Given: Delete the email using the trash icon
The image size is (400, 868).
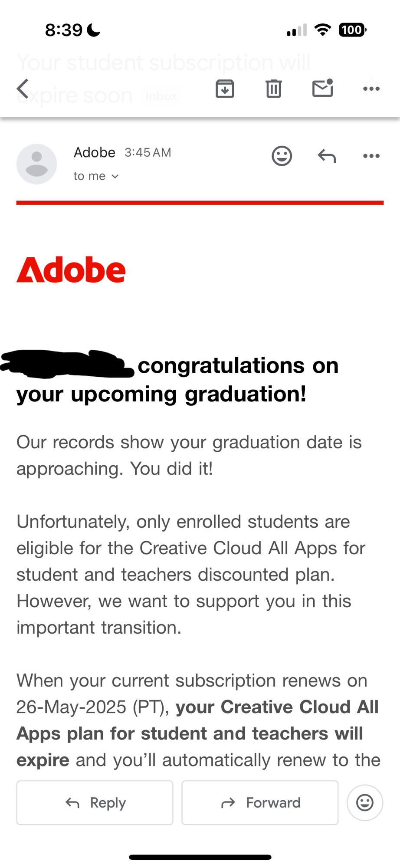Looking at the screenshot, I should (x=273, y=89).
